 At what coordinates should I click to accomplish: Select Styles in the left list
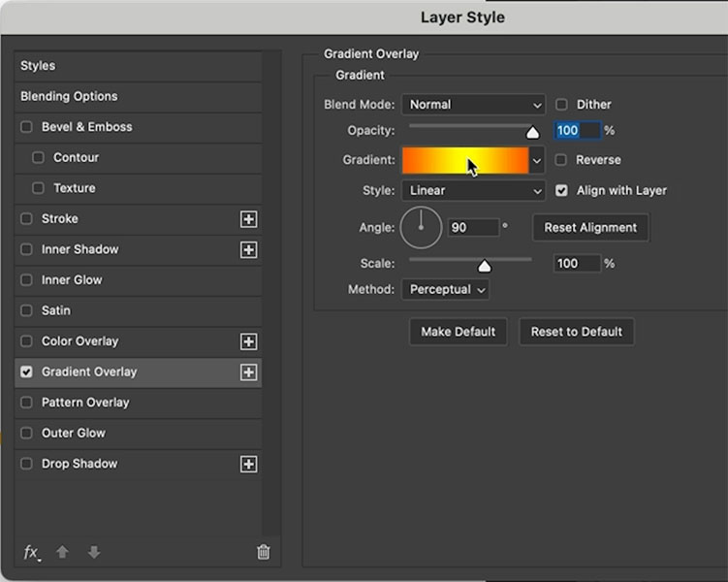pos(139,66)
